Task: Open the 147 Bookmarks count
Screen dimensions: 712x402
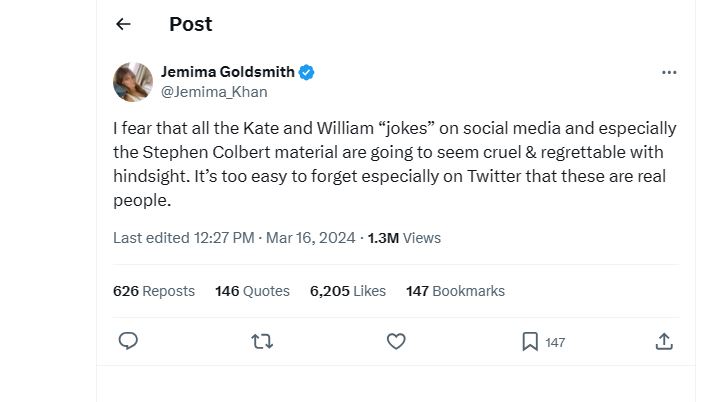Action: [455, 291]
